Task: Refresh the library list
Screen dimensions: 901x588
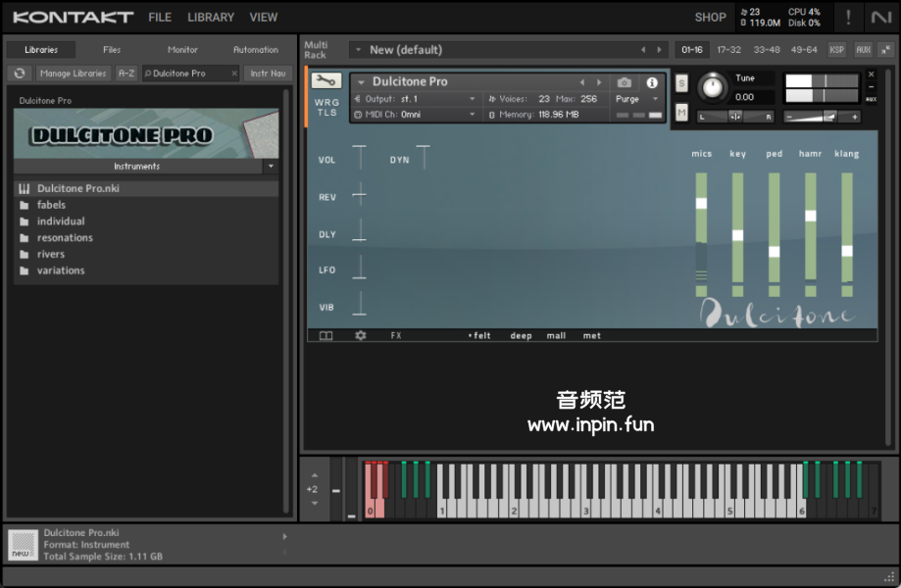Action: (20, 73)
